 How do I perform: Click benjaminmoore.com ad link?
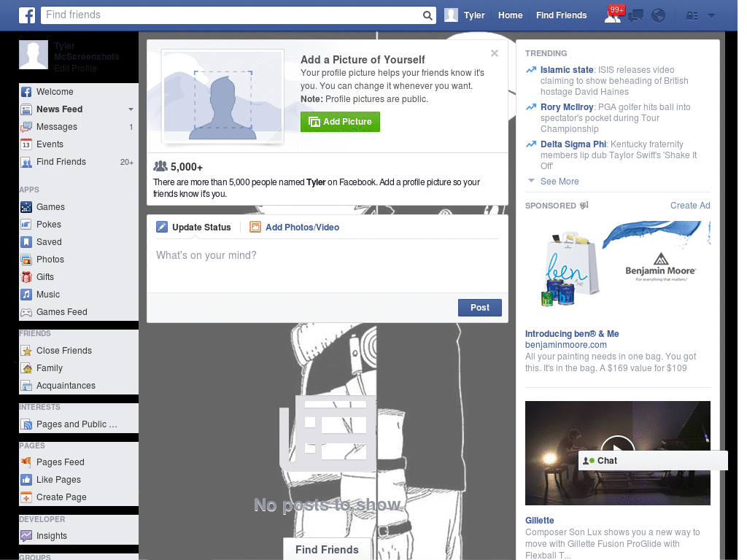pos(565,345)
